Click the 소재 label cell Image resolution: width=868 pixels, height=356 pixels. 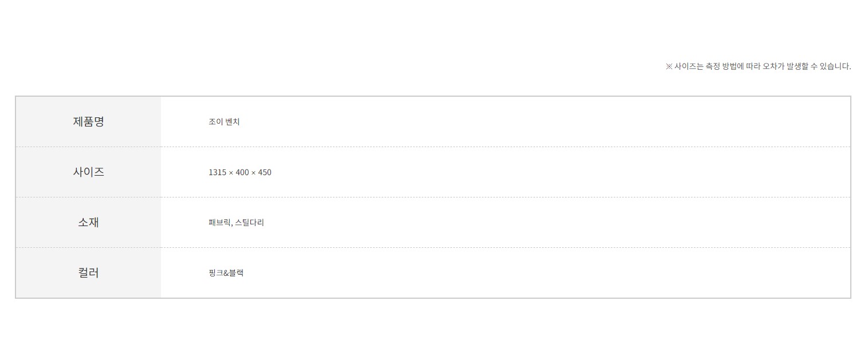pos(88,223)
